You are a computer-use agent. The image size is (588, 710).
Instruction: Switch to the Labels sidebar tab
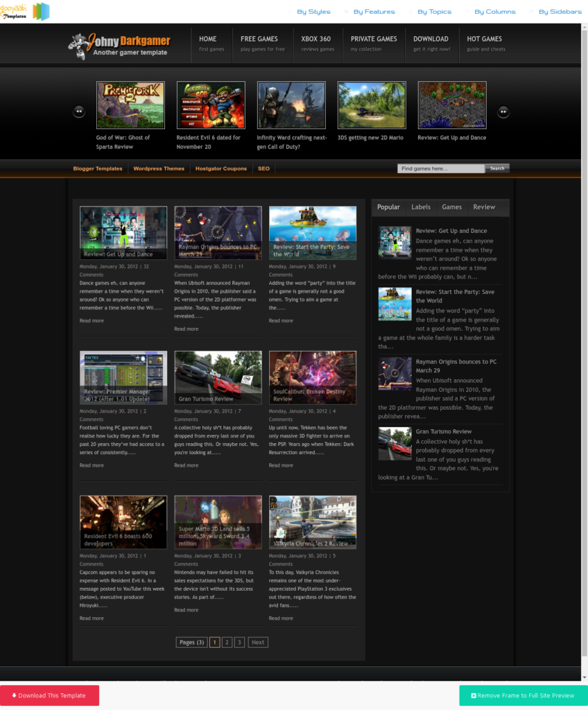click(x=421, y=207)
